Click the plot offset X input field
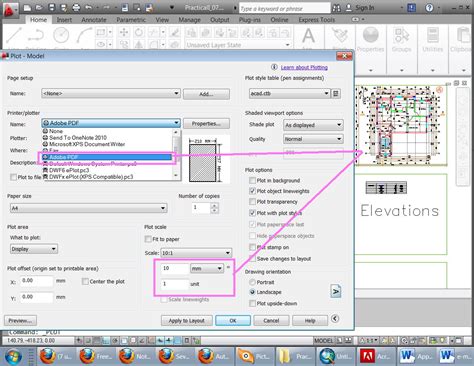Viewport: 474px width, 366px height. coord(36,281)
